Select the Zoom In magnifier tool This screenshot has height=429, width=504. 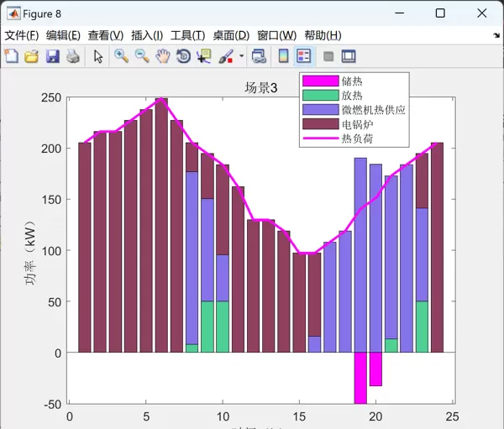pos(122,56)
